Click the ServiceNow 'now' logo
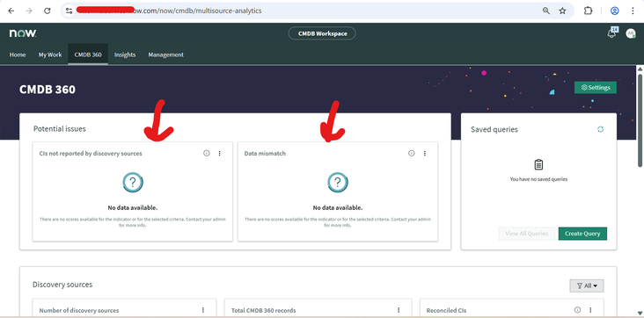The image size is (644, 318). pos(23,33)
